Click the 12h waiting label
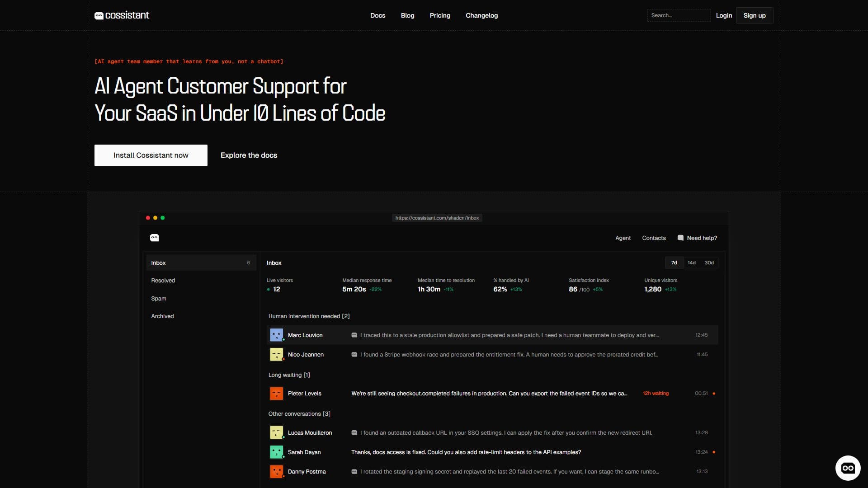Image resolution: width=868 pixels, height=488 pixels. click(x=656, y=394)
